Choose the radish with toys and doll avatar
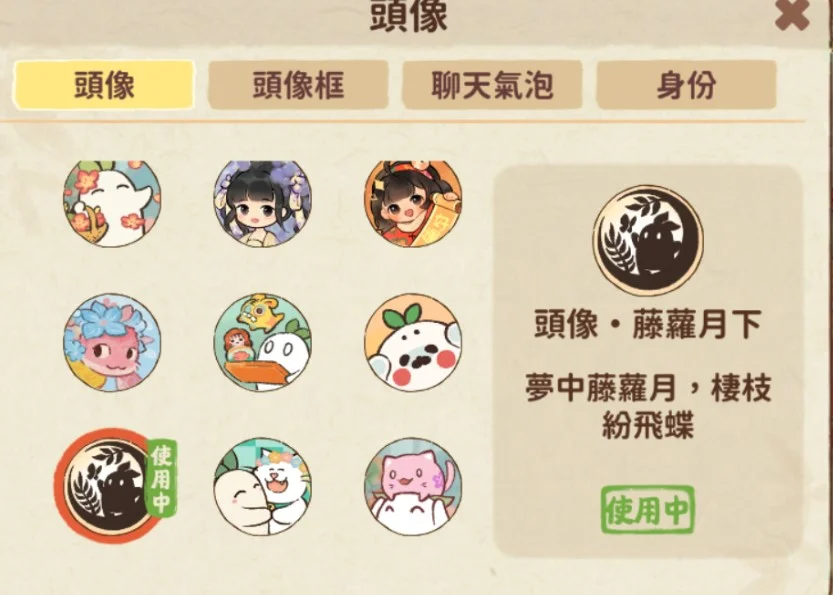 tap(262, 343)
